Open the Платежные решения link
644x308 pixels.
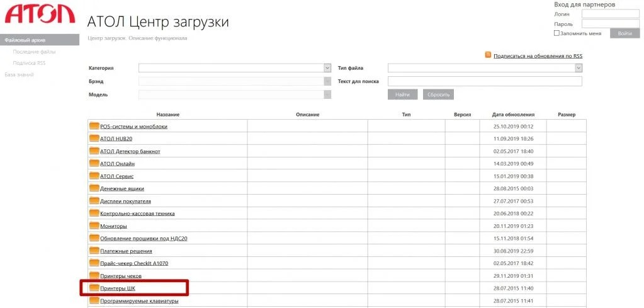(x=126, y=251)
